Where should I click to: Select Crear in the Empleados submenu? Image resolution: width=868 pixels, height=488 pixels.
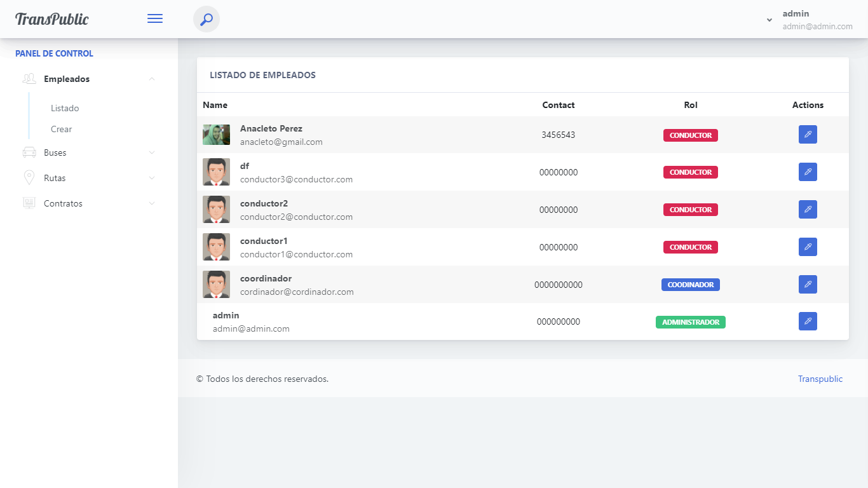62,129
